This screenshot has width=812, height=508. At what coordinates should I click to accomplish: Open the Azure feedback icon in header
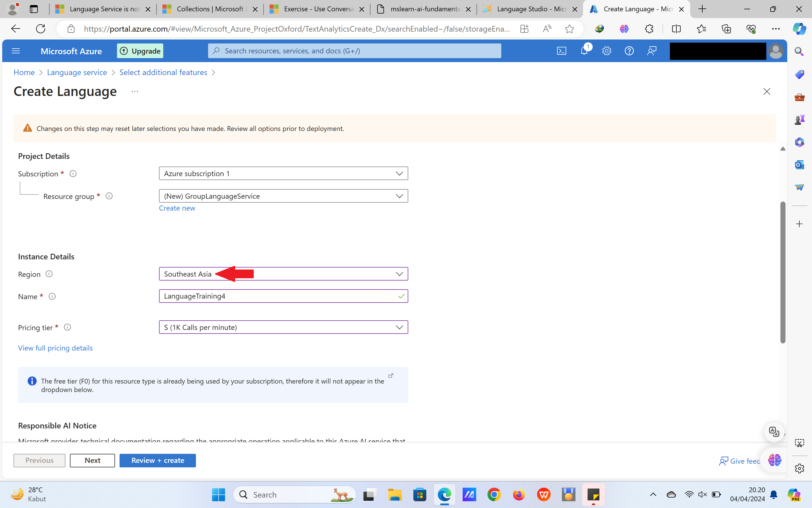(x=652, y=51)
